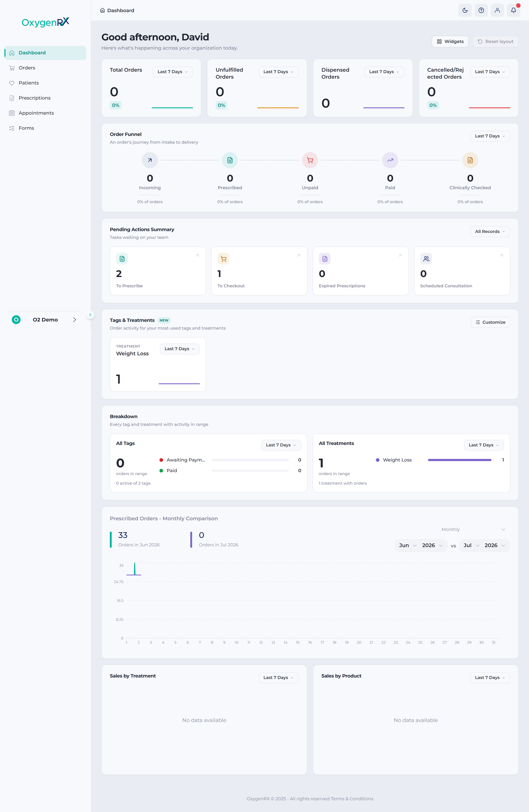
Task: Click the Awaiting Payment red tag dot
Action: coord(161,460)
